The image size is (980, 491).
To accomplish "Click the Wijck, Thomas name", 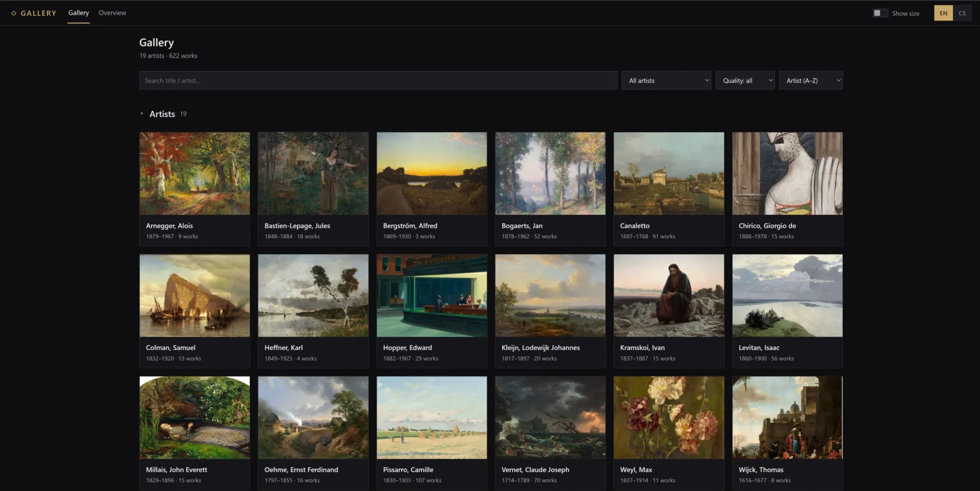I will click(x=761, y=470).
